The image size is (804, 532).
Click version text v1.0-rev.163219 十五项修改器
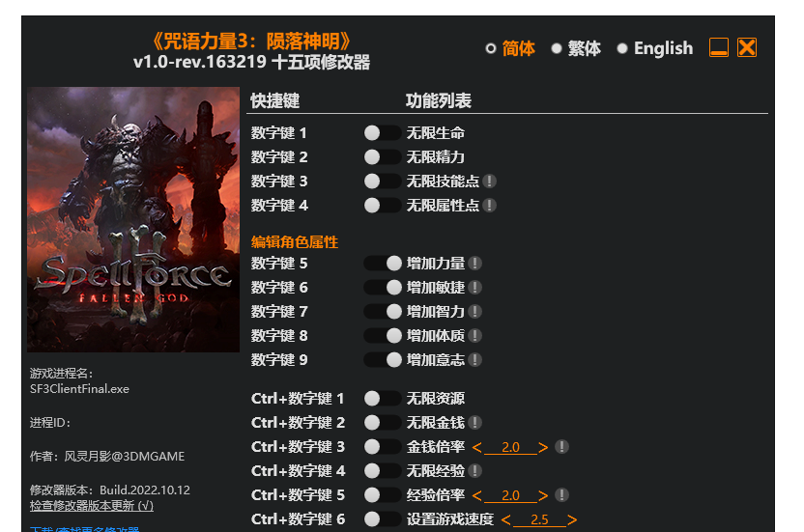252,62
